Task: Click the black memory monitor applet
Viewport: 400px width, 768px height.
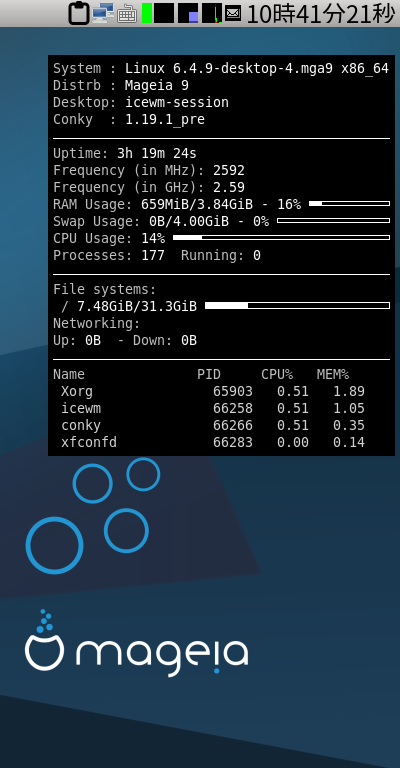Action: 164,13
